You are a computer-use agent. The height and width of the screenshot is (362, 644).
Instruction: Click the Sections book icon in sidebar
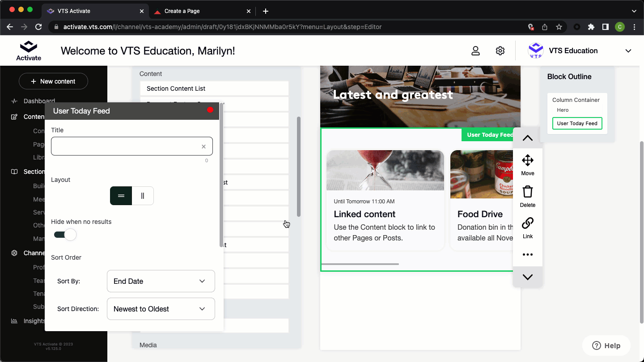[x=14, y=172]
